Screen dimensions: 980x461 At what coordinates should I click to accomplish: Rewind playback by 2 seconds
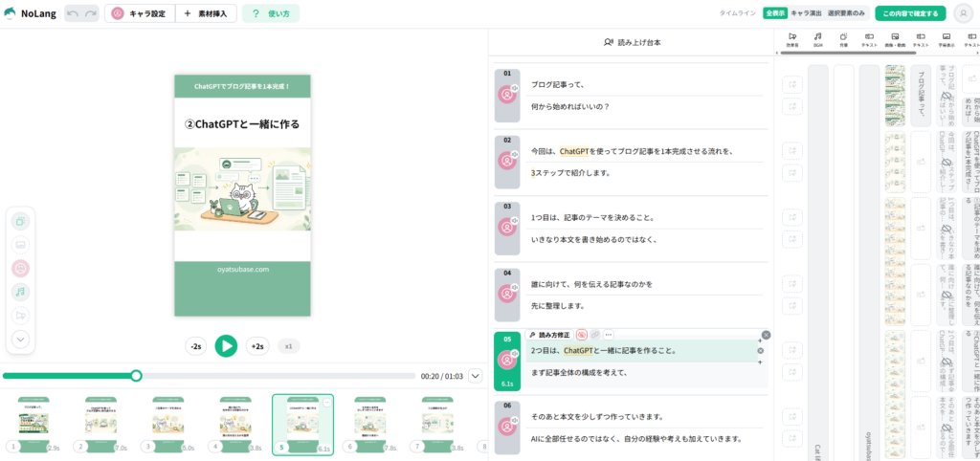(196, 346)
